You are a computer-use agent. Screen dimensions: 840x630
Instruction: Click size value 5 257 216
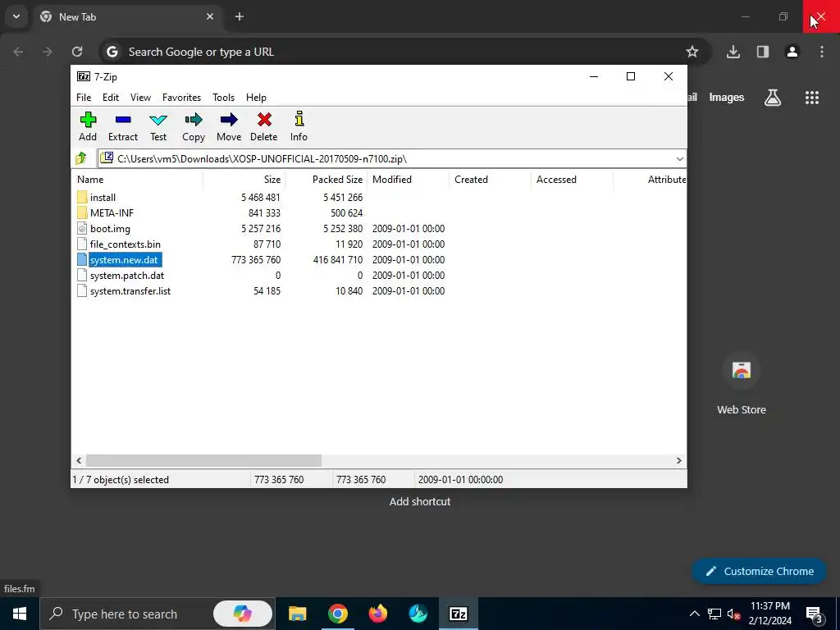tap(260, 229)
